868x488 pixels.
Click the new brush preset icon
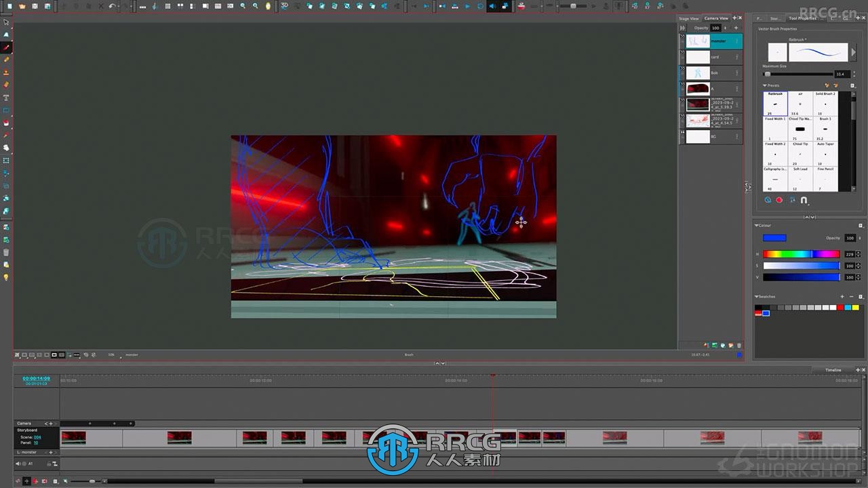coord(827,85)
